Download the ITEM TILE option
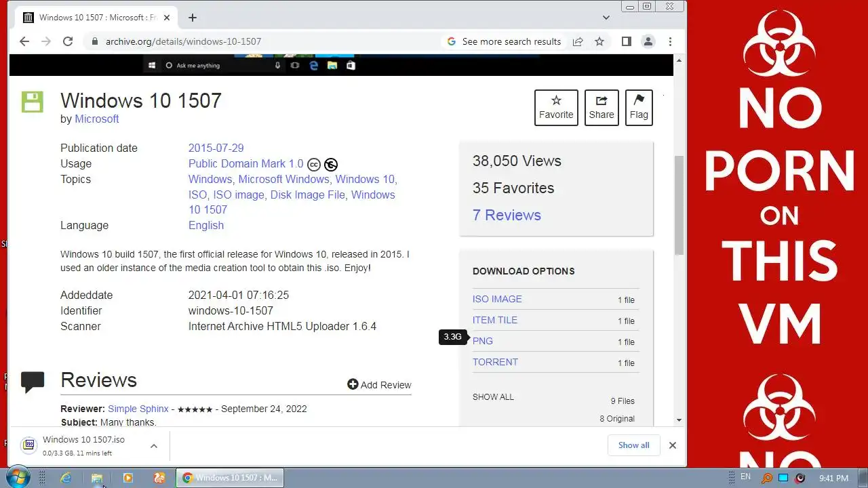Viewport: 868px width, 488px height. [x=495, y=320]
